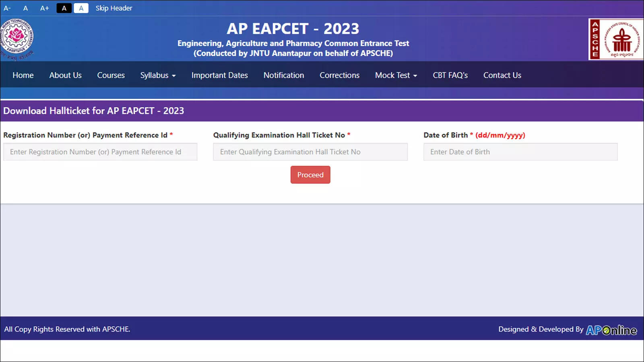Go to the Courses page

111,75
